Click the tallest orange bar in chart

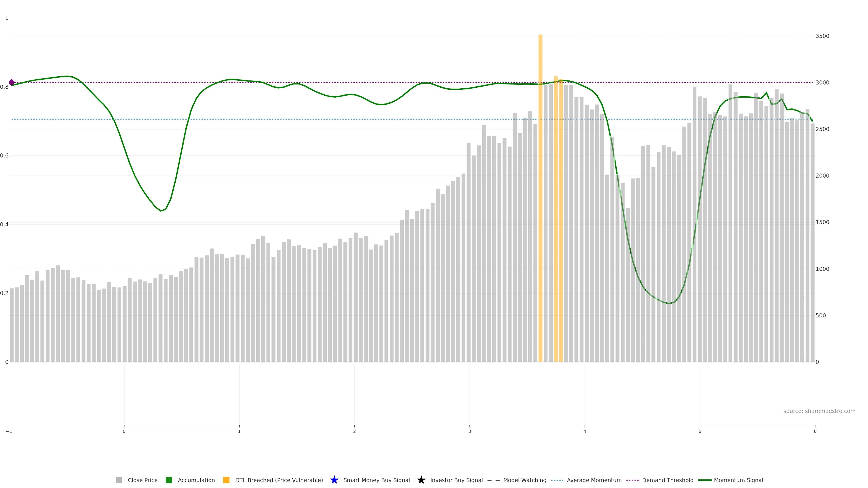click(540, 202)
